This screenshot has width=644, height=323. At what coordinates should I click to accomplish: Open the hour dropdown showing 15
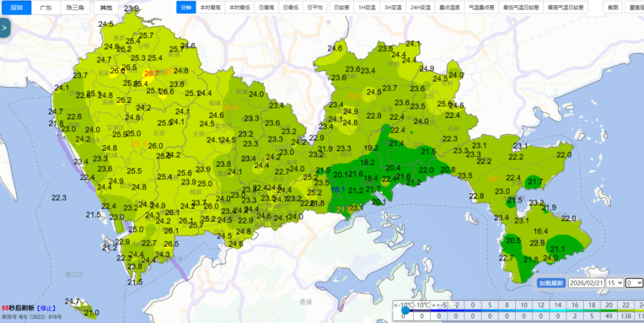(x=615, y=283)
